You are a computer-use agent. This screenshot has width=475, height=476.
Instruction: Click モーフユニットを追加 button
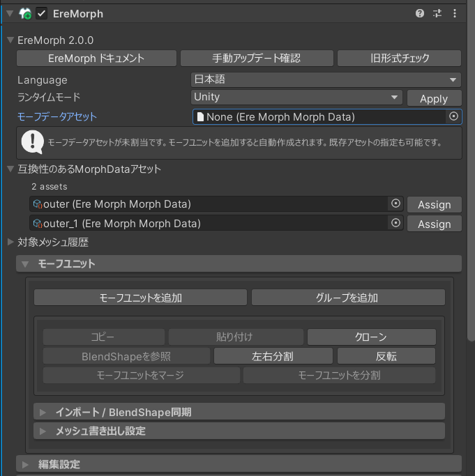click(140, 298)
